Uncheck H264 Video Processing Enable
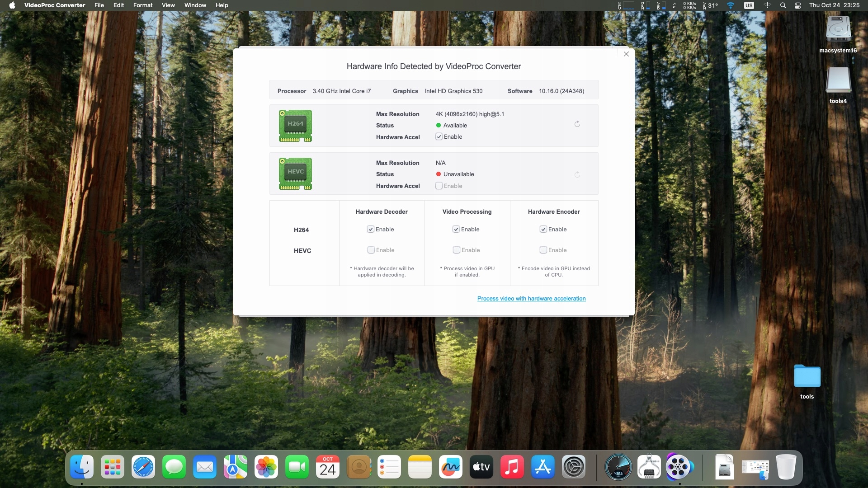868x488 pixels. point(456,229)
